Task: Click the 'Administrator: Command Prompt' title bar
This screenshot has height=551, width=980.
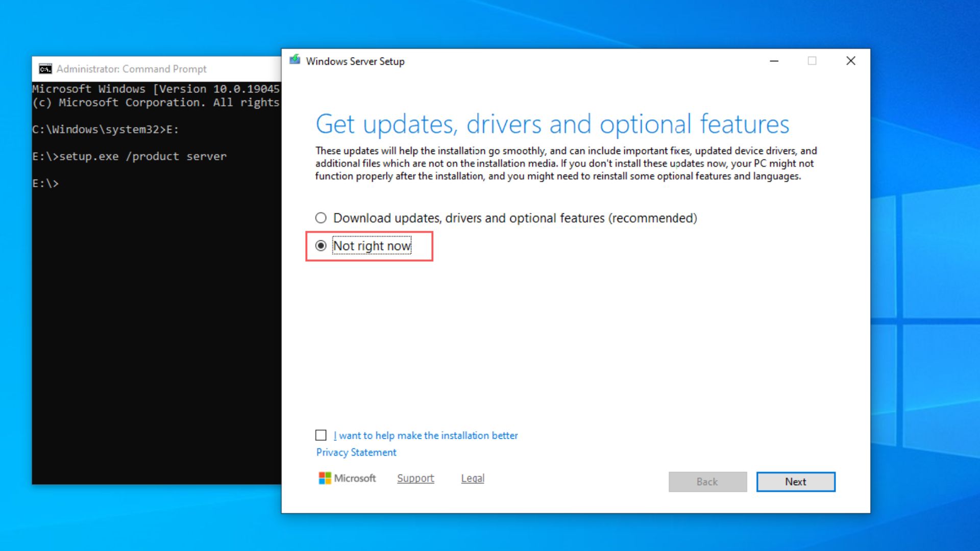Action: (x=131, y=68)
